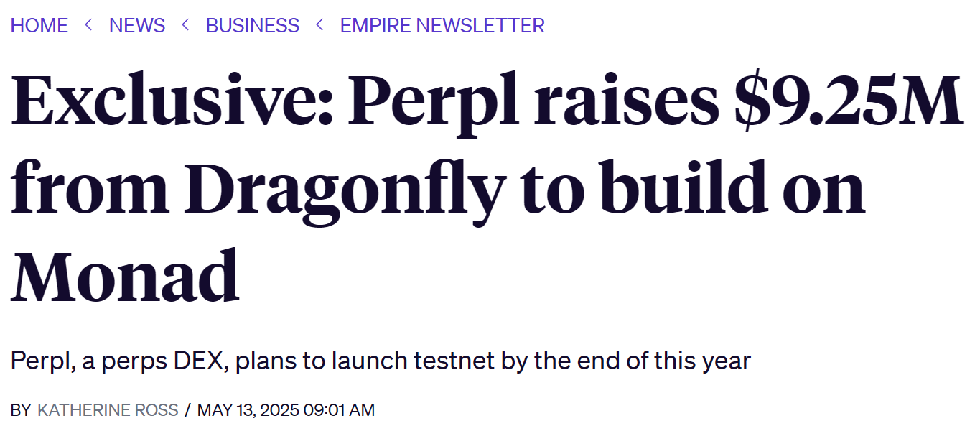The image size is (980, 426).
Task: Click "$9.25M" in the article headline
Action: point(848,103)
